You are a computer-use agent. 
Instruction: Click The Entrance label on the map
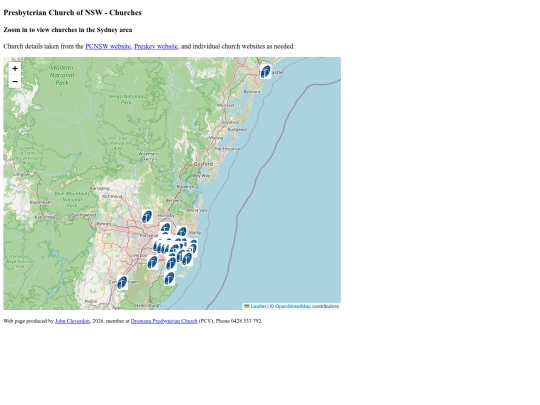pyautogui.click(x=227, y=149)
